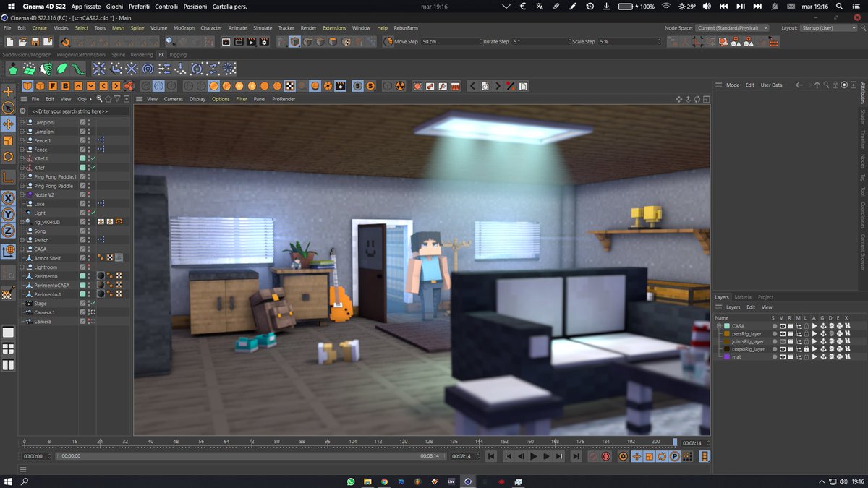Expand CASA layer in Layers panel
This screenshot has width=868, height=488.
pos(719,326)
